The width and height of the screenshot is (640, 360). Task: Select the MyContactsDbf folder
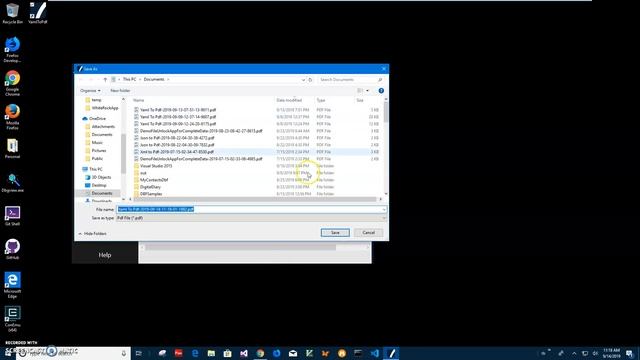click(x=154, y=180)
